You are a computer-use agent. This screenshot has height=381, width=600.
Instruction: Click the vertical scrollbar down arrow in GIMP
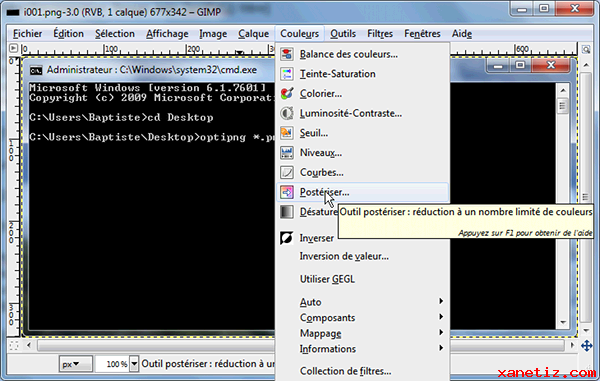tap(586, 331)
